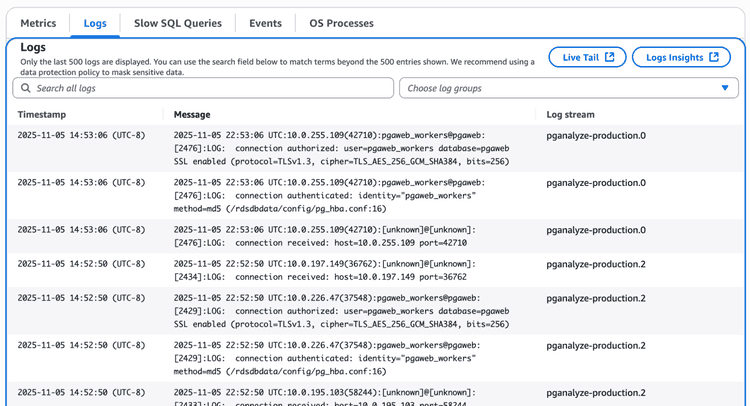Viewport: 750px width, 406px height.
Task: Click the Timestamp column header
Action: coord(42,115)
